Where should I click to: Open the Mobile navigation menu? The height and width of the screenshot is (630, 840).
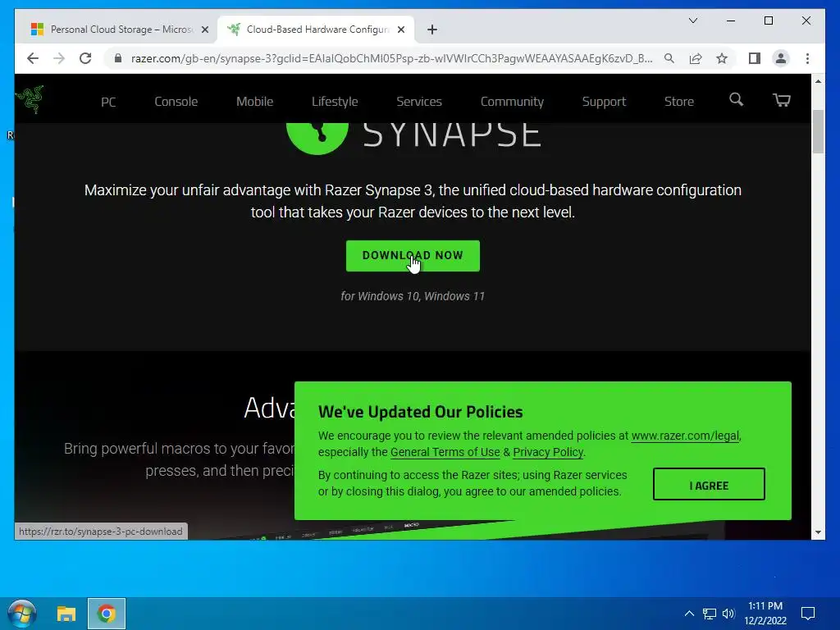pyautogui.click(x=254, y=102)
